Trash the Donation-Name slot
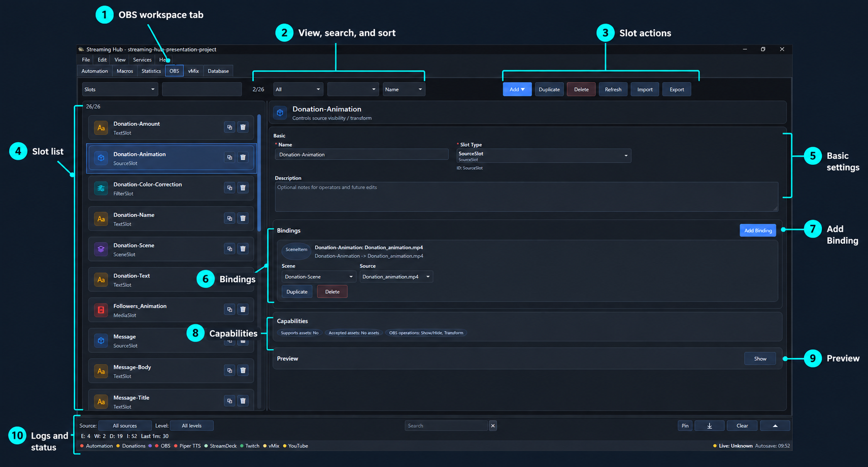Image resolution: width=868 pixels, height=467 pixels. [x=243, y=218]
